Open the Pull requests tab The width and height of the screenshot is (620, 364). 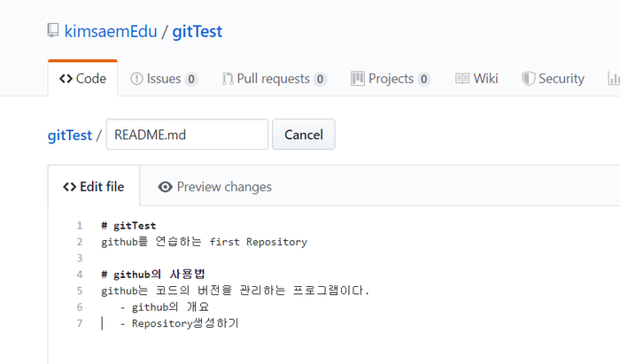click(x=273, y=79)
